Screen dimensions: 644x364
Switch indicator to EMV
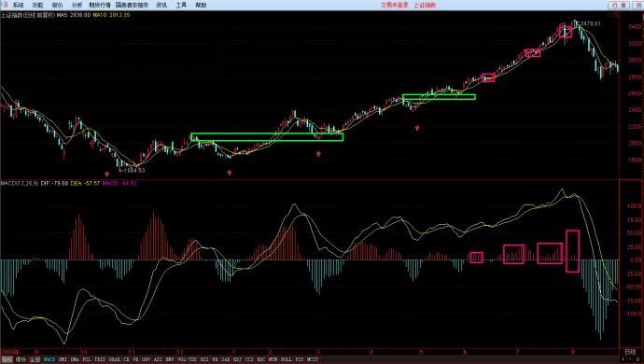click(x=170, y=359)
